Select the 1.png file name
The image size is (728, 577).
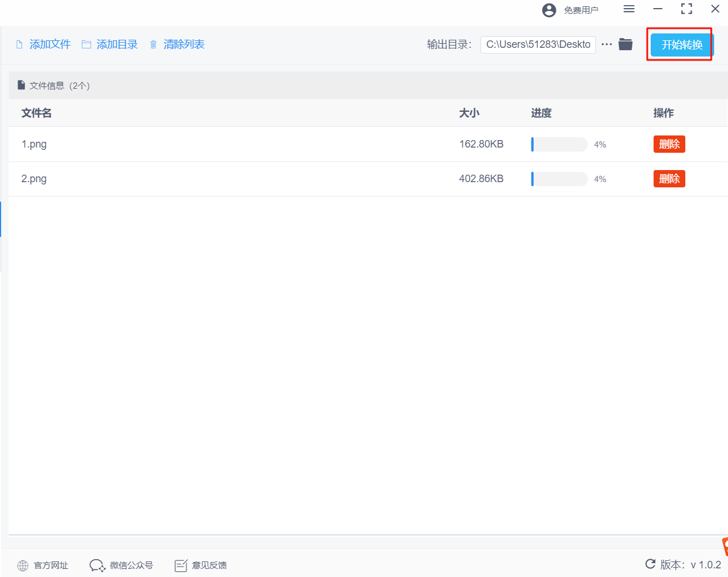34,144
